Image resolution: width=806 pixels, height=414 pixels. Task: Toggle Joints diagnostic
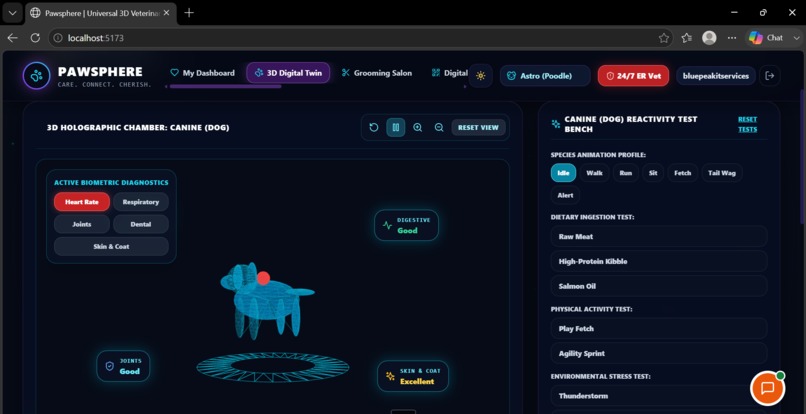(82, 224)
